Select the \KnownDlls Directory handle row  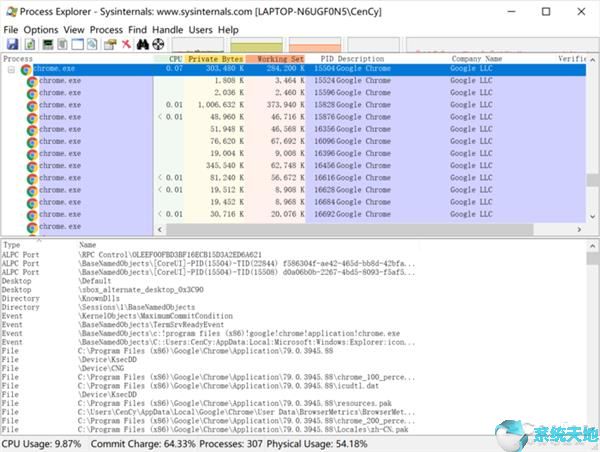pyautogui.click(x=293, y=299)
